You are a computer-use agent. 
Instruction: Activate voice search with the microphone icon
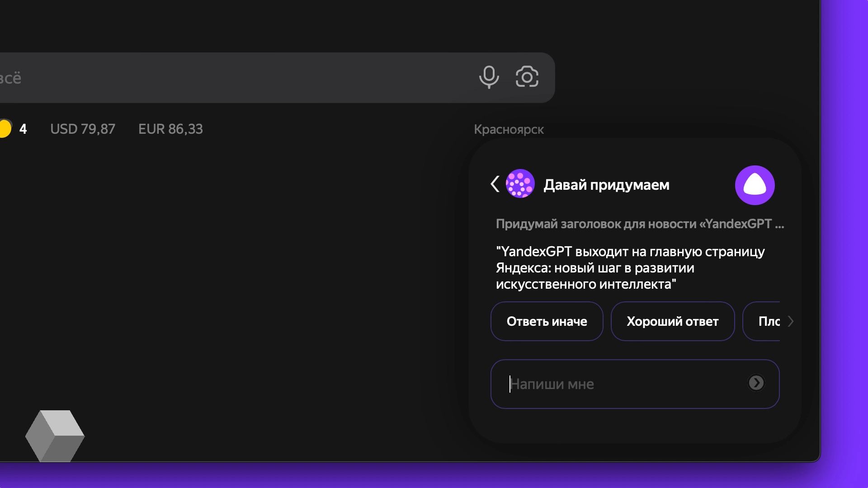489,77
